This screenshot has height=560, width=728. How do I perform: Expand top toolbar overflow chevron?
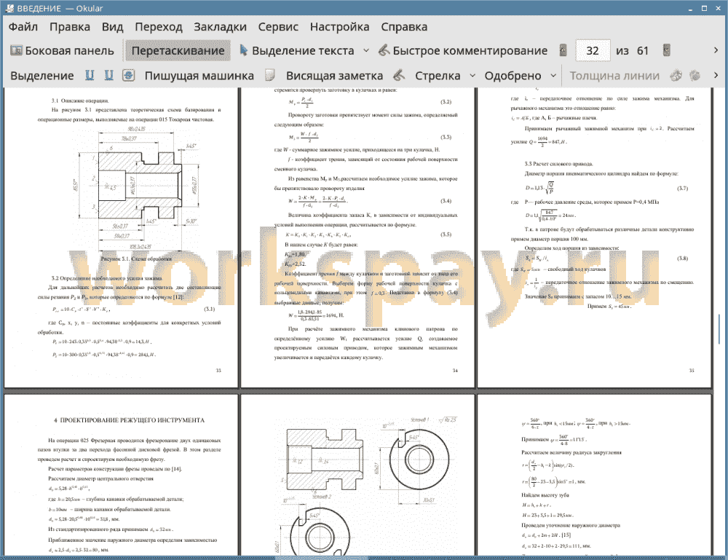(716, 50)
